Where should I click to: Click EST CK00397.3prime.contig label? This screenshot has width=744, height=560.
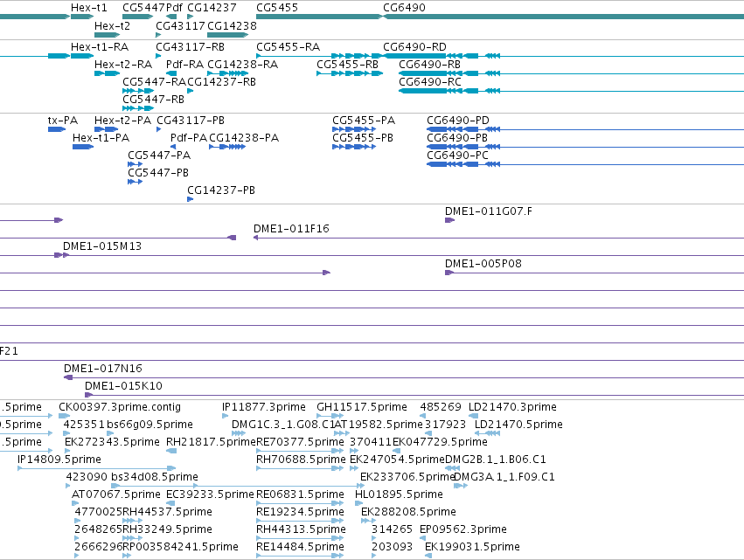(x=120, y=407)
